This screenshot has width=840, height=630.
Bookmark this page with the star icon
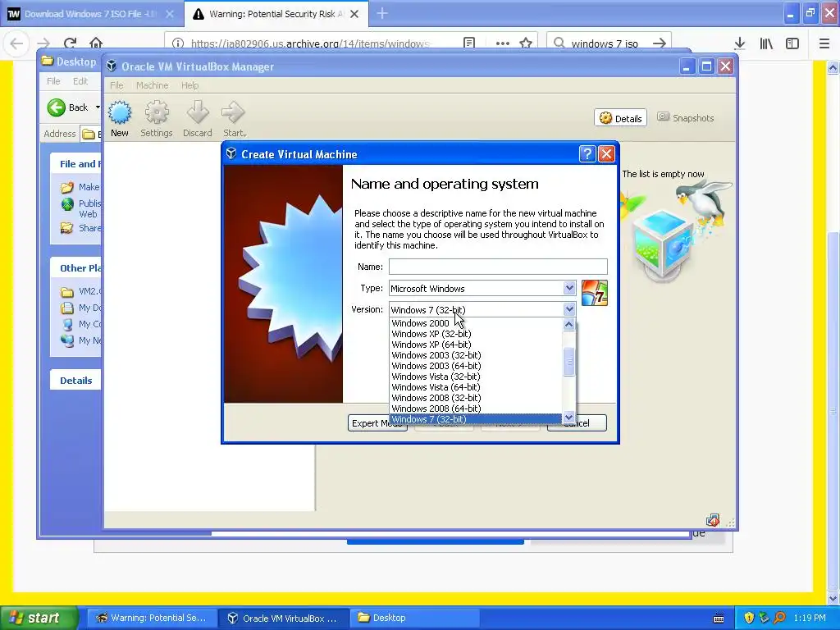click(x=526, y=43)
